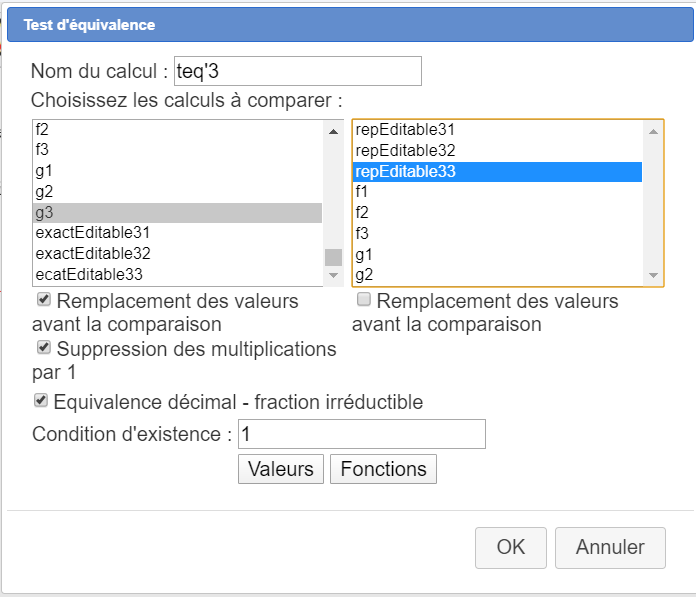Confirm with the OK button
The width and height of the screenshot is (696, 597).
click(511, 547)
